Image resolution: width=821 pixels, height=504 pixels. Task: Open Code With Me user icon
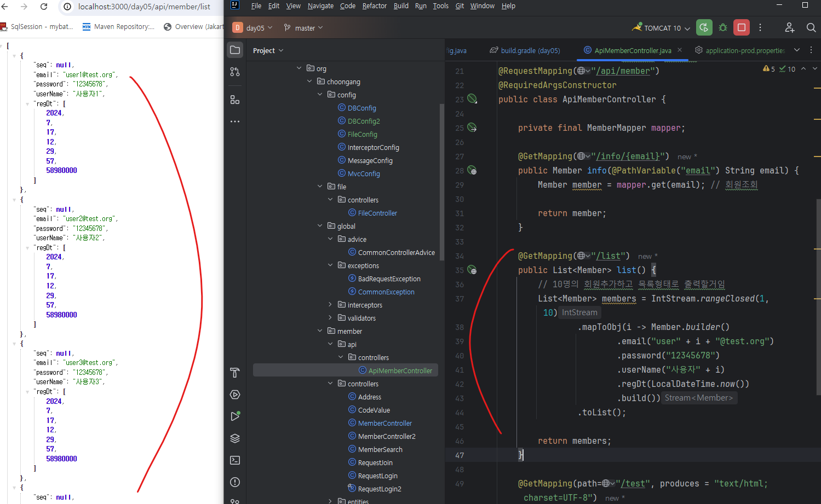(789, 27)
